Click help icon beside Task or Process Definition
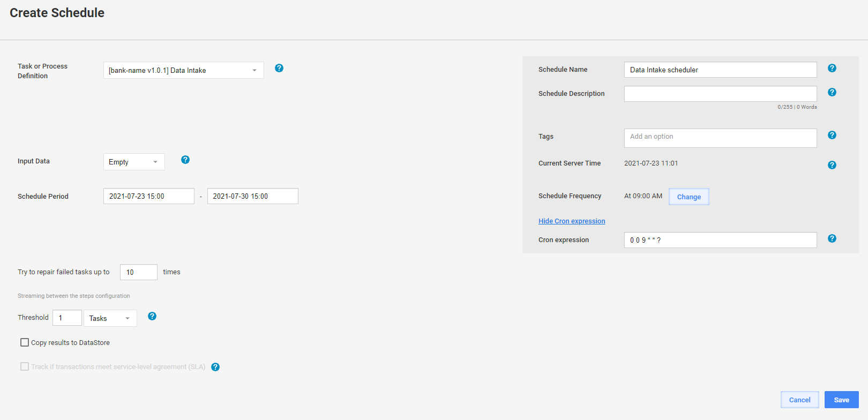 coord(279,68)
